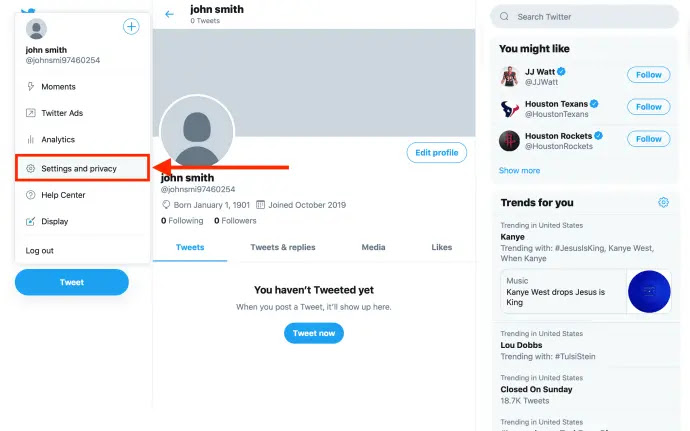690x431 pixels.
Task: Click the Help Center question mark icon
Action: coord(30,195)
